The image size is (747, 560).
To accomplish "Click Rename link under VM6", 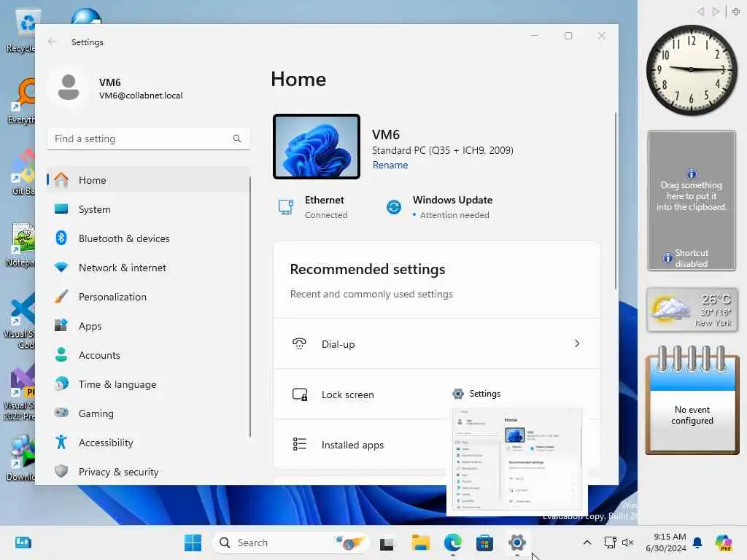I will point(390,165).
